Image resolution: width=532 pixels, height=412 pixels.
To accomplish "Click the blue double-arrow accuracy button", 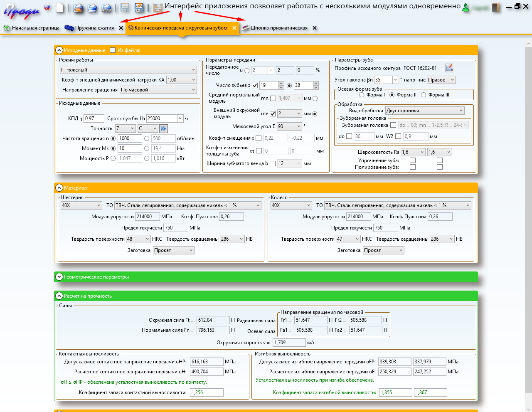I will coord(163,128).
